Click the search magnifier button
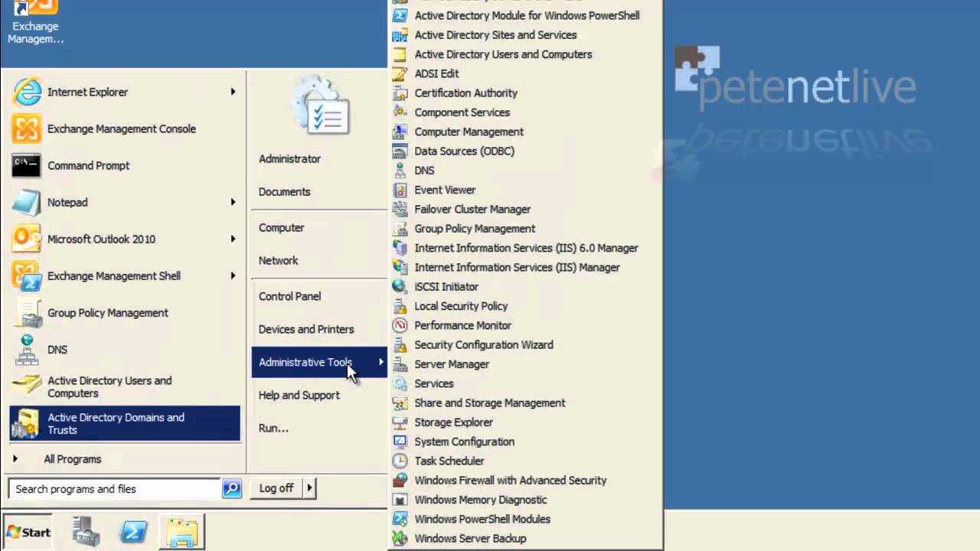The height and width of the screenshot is (551, 980). [232, 488]
